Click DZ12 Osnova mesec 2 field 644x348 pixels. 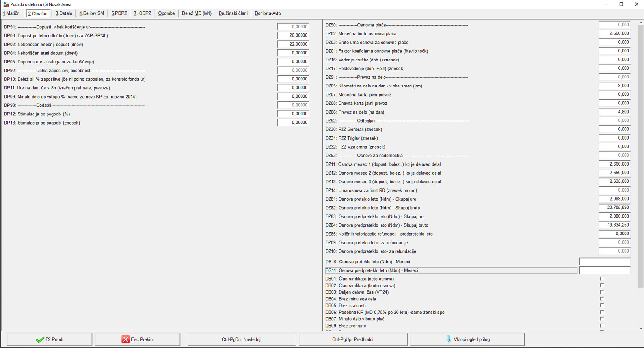pyautogui.click(x=614, y=173)
